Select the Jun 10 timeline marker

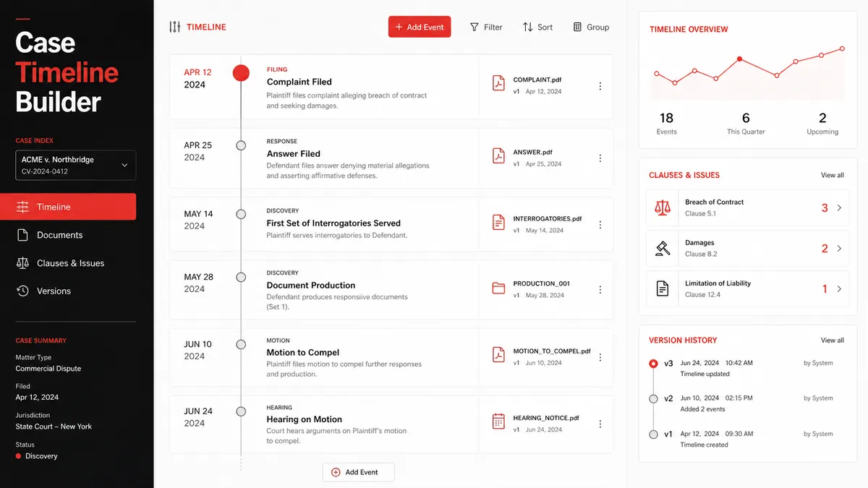[x=241, y=344]
